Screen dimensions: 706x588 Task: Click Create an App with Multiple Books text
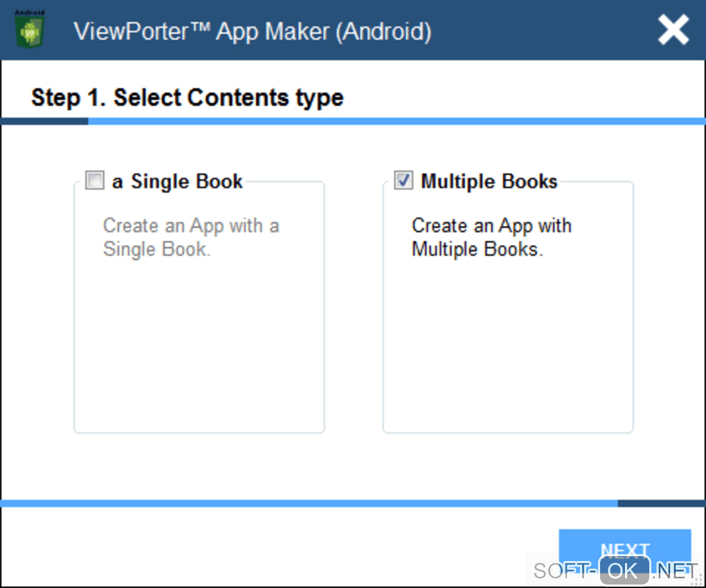tap(491, 237)
